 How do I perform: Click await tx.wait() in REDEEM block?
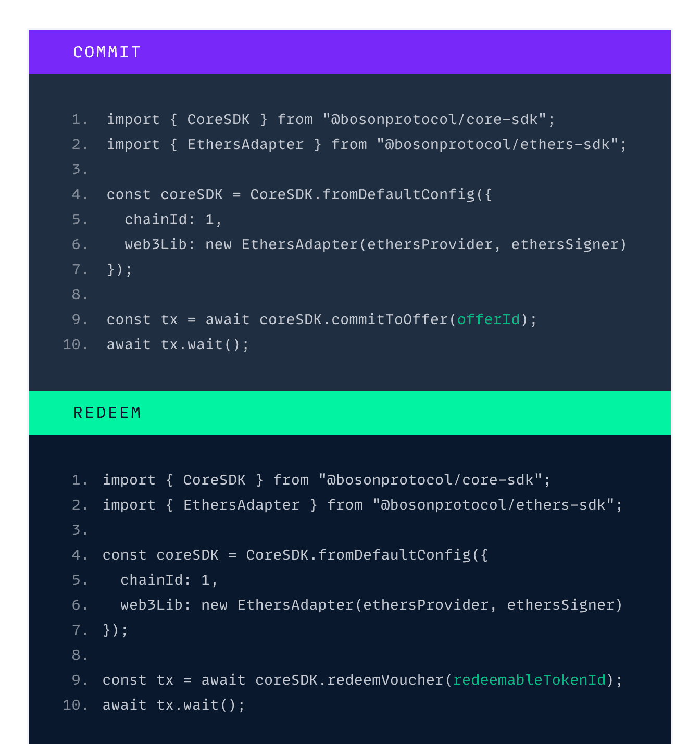tap(174, 705)
